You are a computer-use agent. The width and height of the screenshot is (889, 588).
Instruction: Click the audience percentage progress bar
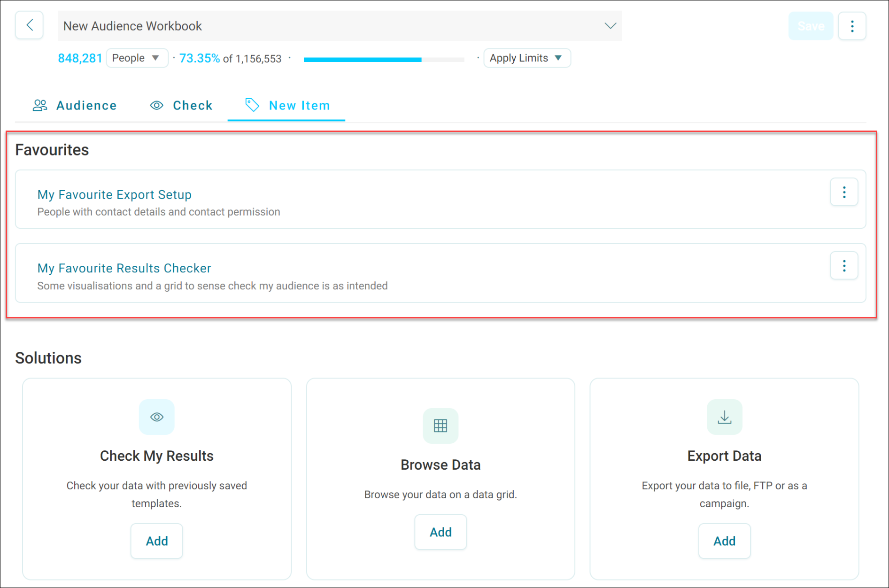(x=384, y=60)
